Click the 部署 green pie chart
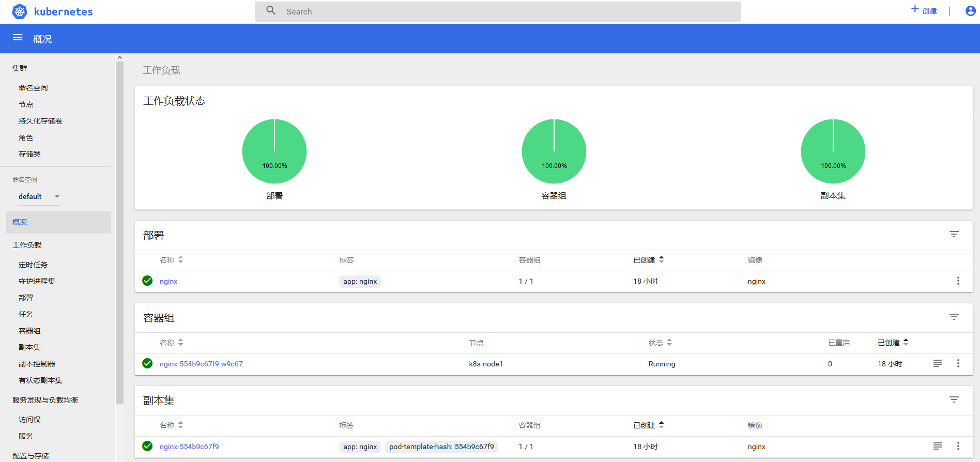The height and width of the screenshot is (462, 980). click(x=274, y=151)
